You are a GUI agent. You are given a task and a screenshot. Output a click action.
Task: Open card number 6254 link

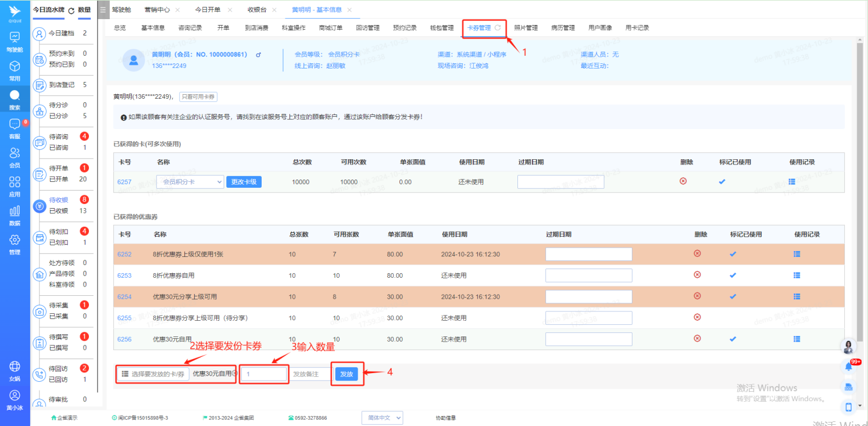(x=124, y=296)
